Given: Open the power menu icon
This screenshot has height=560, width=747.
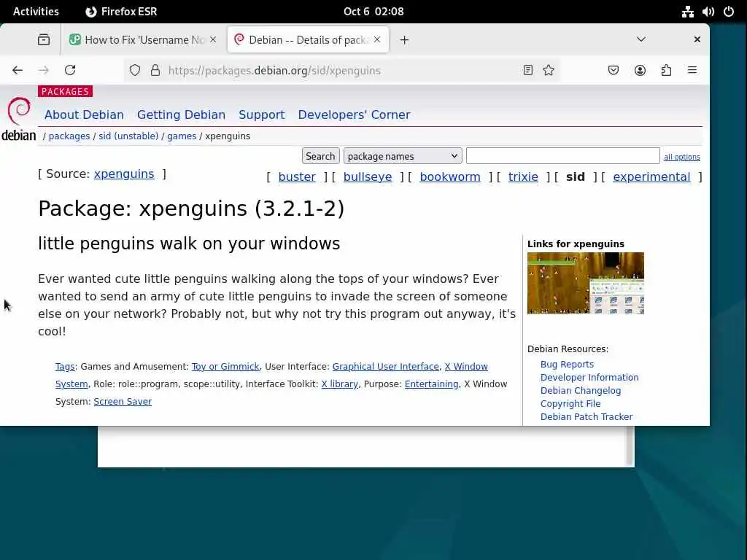Looking at the screenshot, I should click(729, 12).
